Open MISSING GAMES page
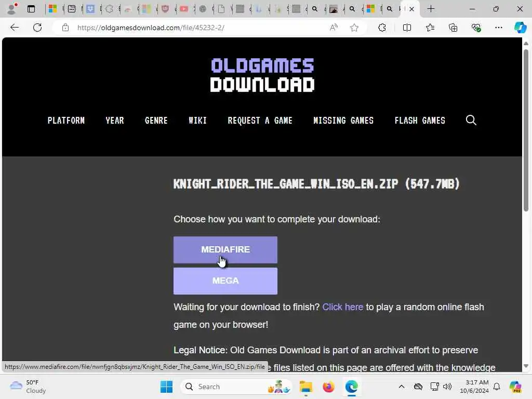 [343, 121]
